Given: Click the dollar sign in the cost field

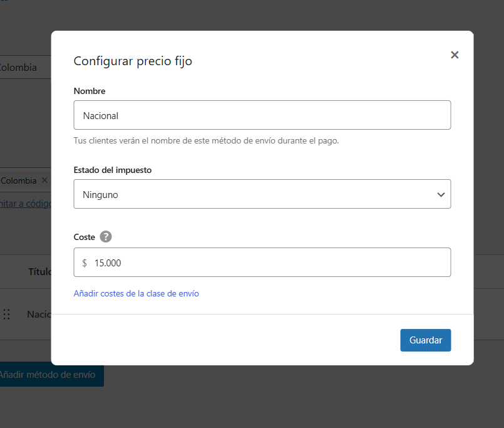Looking at the screenshot, I should 85,263.
